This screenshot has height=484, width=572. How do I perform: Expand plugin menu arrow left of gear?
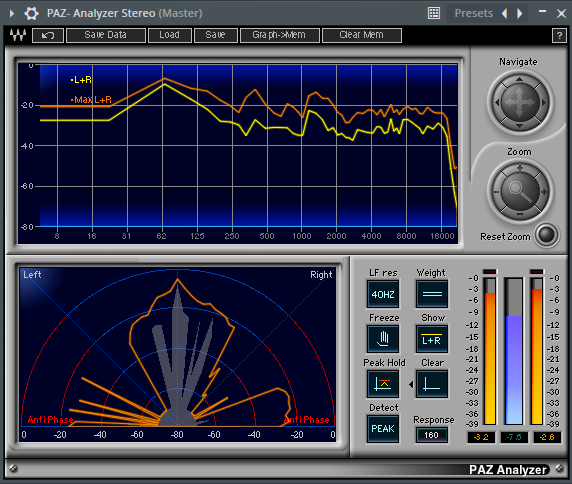12,13
